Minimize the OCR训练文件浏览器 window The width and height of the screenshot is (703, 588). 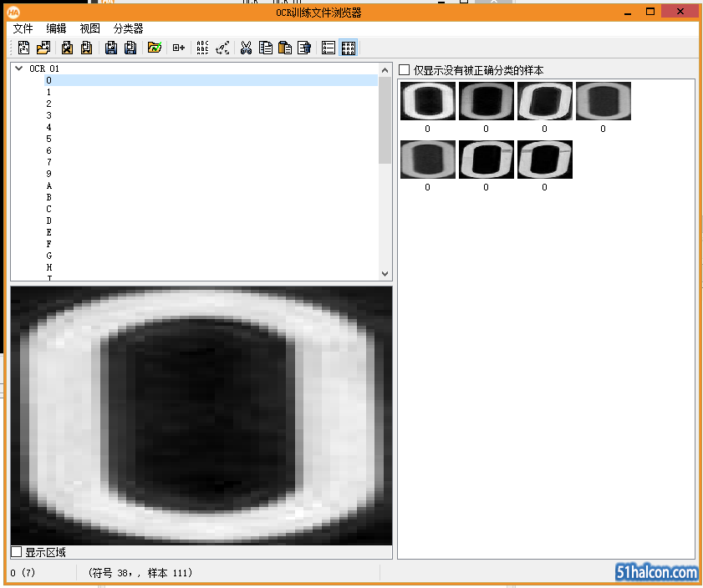(628, 13)
